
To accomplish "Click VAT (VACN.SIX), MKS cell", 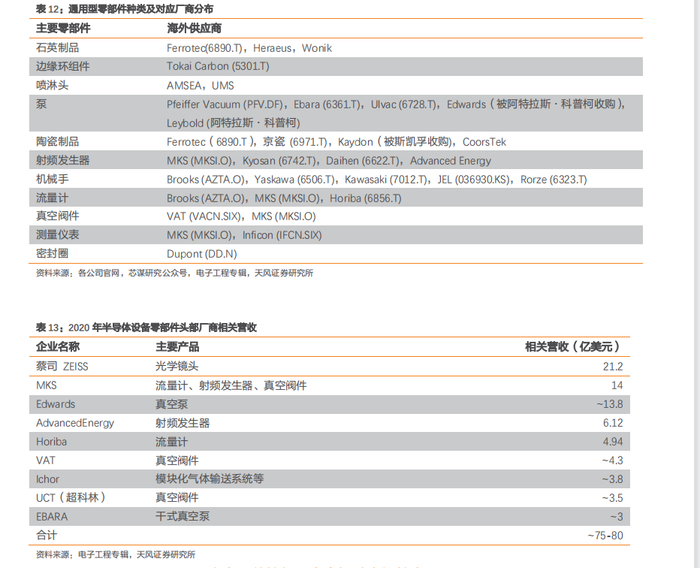I will pos(241,217).
